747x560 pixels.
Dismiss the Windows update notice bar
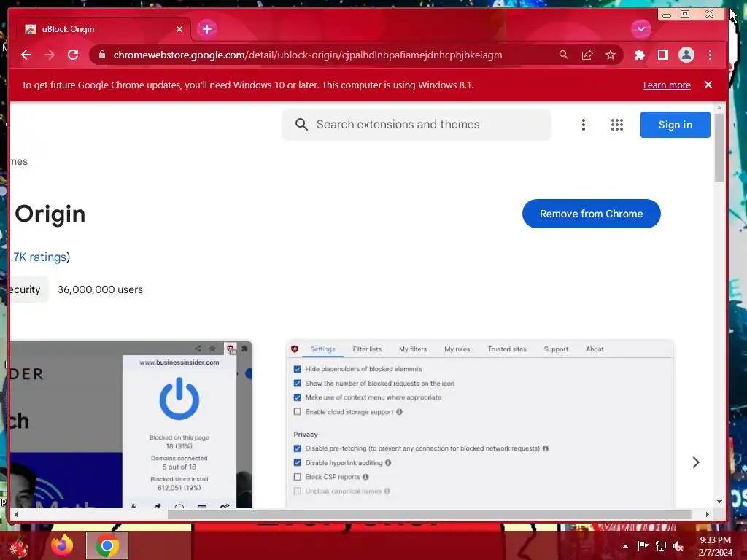(x=708, y=85)
